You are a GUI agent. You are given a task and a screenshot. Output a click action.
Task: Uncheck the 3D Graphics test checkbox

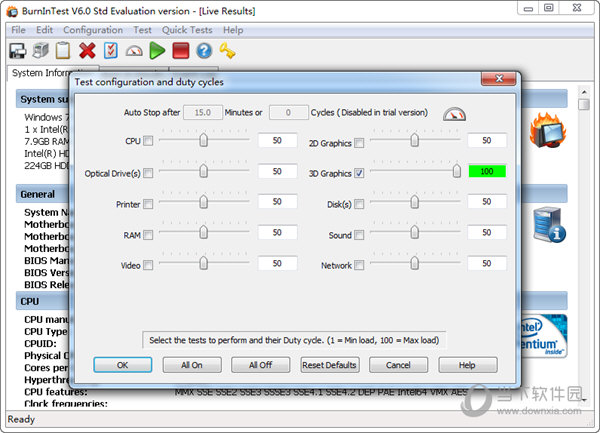(359, 173)
